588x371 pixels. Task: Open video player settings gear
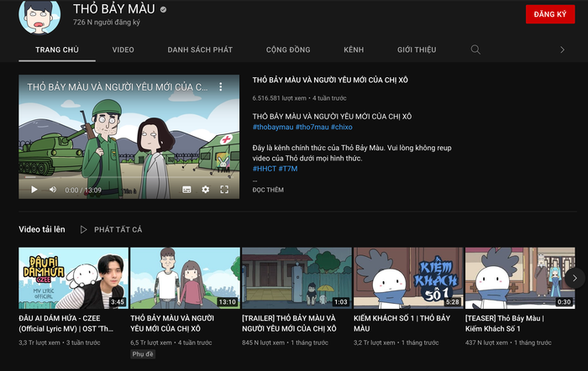coord(206,190)
